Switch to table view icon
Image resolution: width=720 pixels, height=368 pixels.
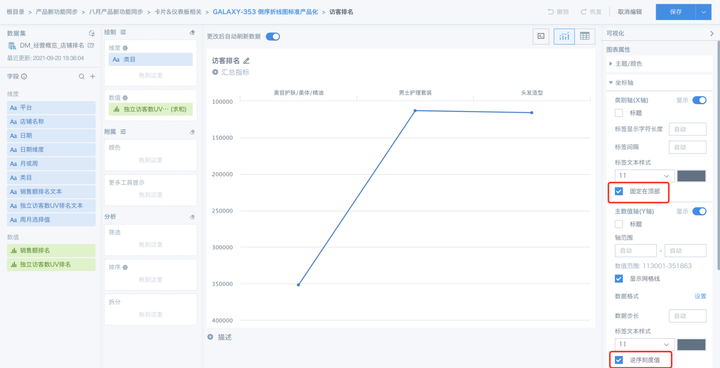click(x=585, y=36)
